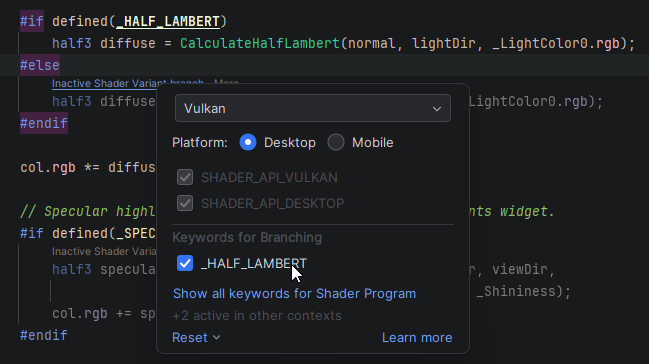Click the CalculateHalfLambert function call
This screenshot has height=364, width=649.
260,43
